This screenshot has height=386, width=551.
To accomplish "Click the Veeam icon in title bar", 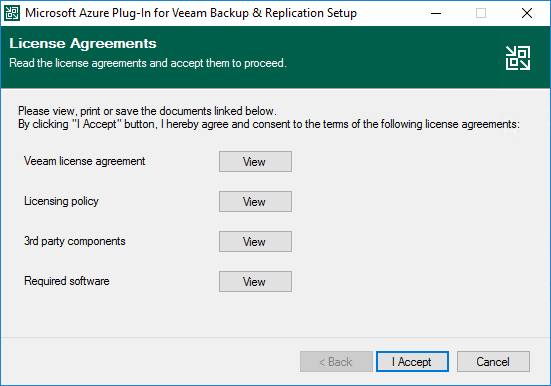I will pos(12,13).
